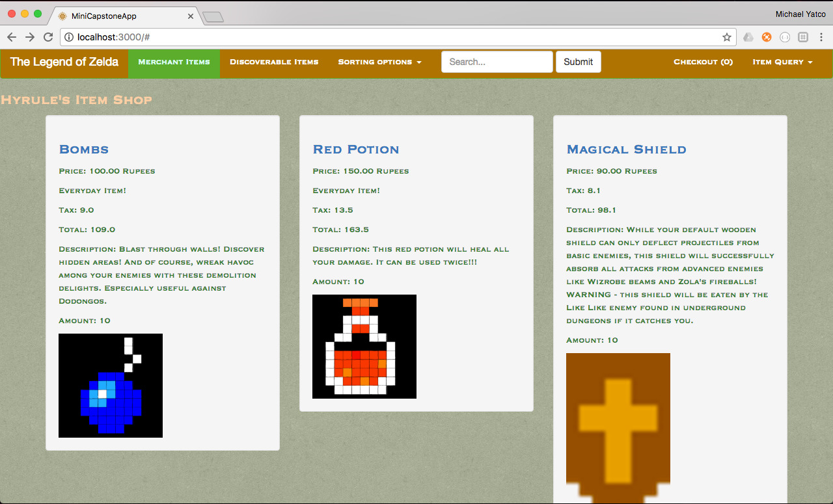Open the Merchant Items nav tab
This screenshot has width=833, height=504.
(174, 63)
